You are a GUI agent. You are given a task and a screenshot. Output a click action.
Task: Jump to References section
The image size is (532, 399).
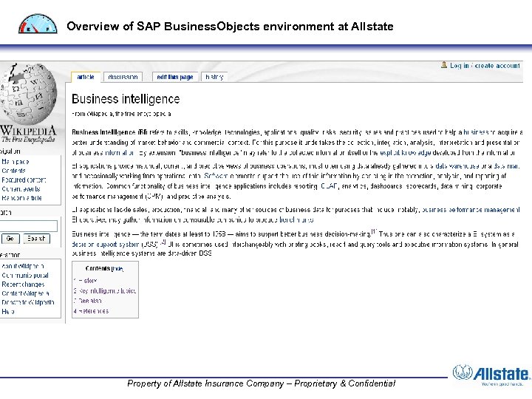click(92, 311)
